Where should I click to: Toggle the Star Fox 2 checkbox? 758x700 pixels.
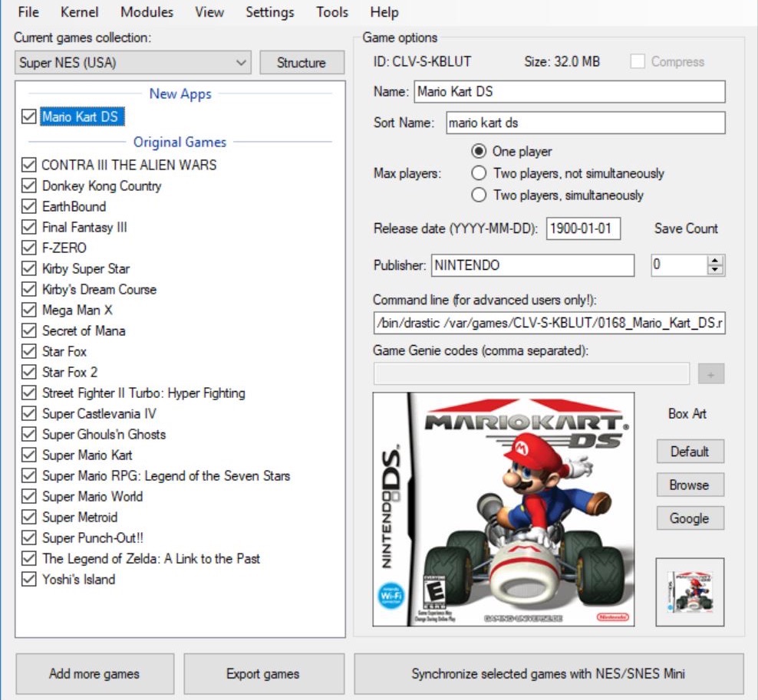[29, 372]
